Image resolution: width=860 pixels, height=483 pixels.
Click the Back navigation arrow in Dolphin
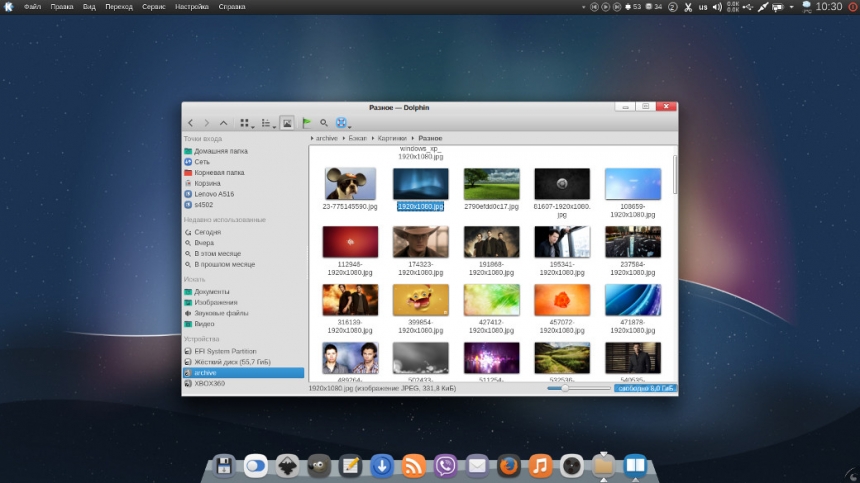click(x=190, y=123)
